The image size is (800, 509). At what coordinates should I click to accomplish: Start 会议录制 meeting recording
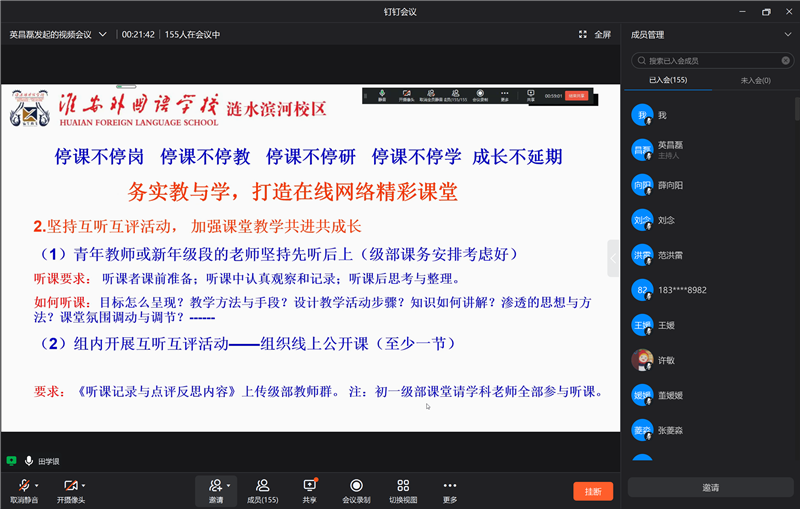[356, 486]
